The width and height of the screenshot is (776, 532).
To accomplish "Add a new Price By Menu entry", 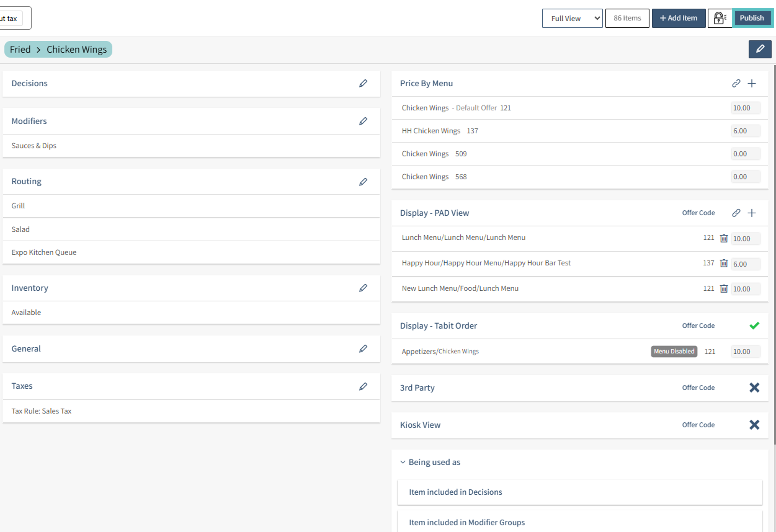I will [x=752, y=83].
